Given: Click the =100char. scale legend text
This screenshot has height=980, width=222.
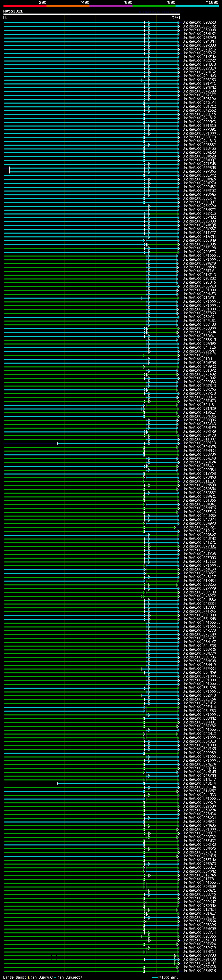Looking at the screenshot, I should click(x=169, y=977).
